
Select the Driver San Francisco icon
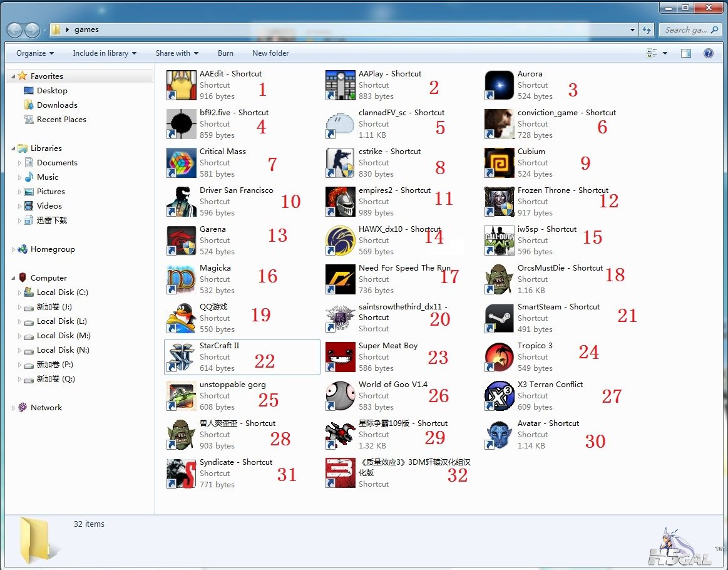click(181, 202)
